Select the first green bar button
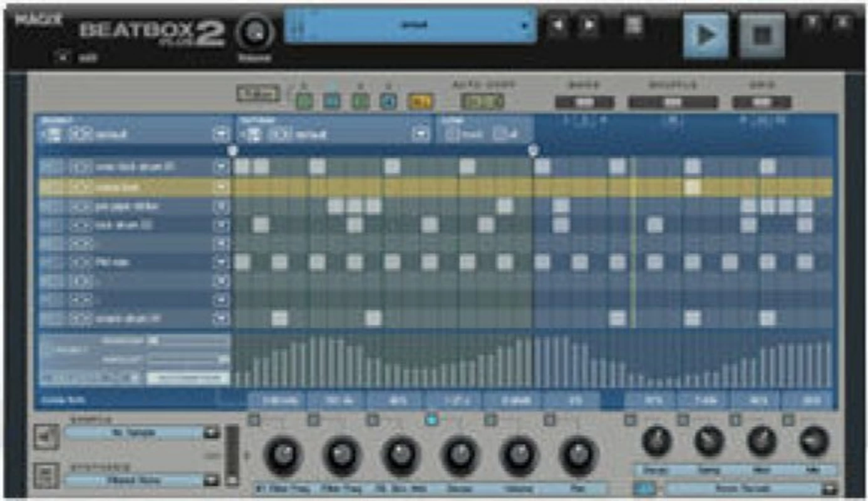This screenshot has width=868, height=501. [304, 101]
